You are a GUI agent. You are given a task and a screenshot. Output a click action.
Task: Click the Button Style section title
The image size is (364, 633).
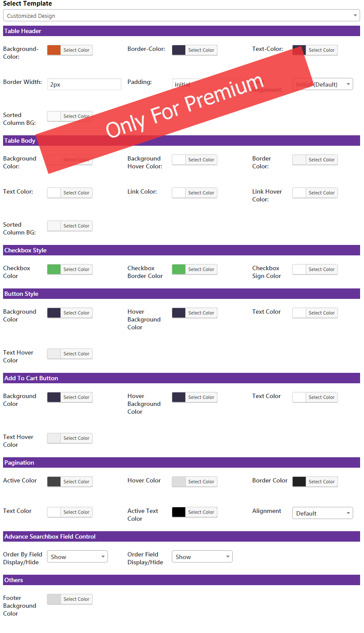(x=21, y=294)
